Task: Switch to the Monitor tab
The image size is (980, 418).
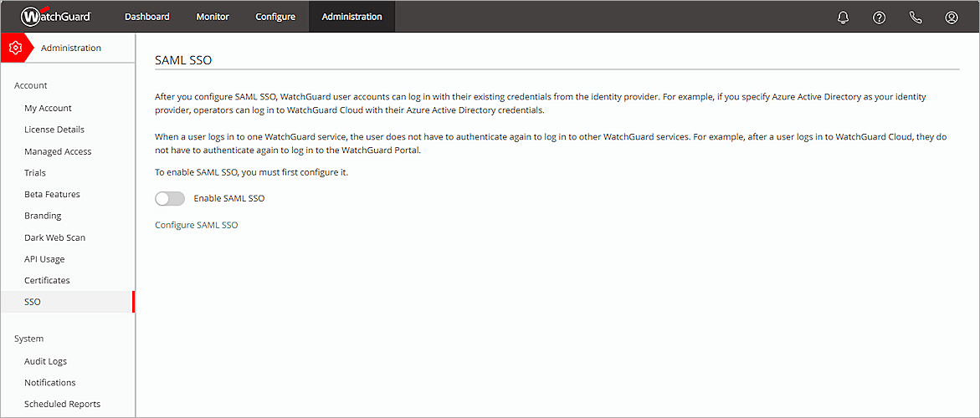Action: [x=213, y=17]
